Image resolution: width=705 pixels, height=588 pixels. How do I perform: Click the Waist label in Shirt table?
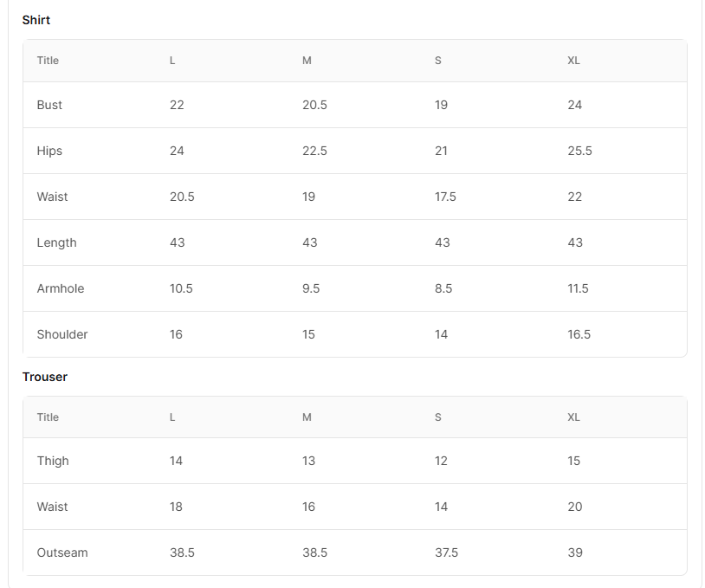[x=52, y=197]
